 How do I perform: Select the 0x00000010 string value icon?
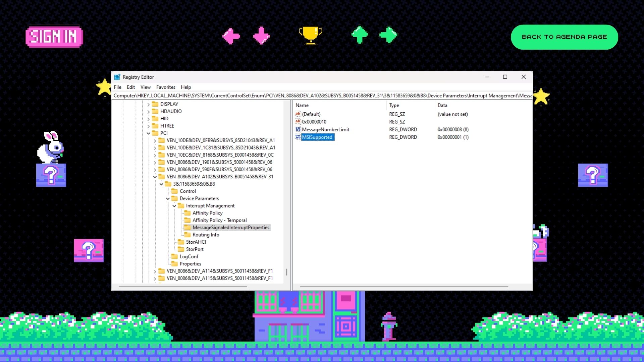[x=298, y=121]
